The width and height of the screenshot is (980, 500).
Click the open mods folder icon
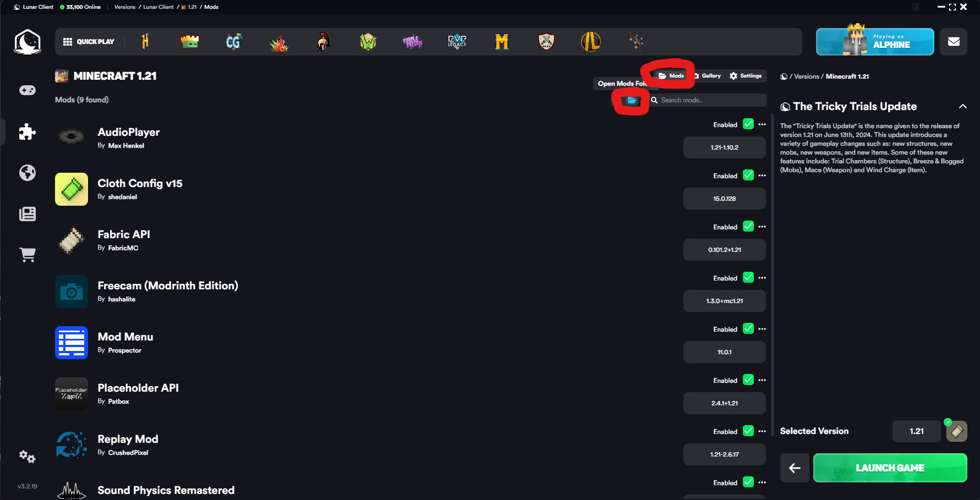pyautogui.click(x=631, y=101)
